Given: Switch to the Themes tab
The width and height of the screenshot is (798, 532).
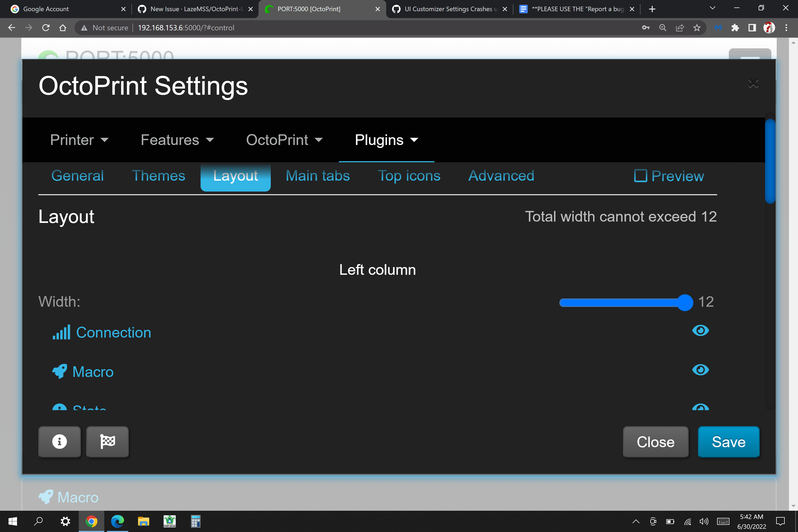Looking at the screenshot, I should (x=159, y=176).
